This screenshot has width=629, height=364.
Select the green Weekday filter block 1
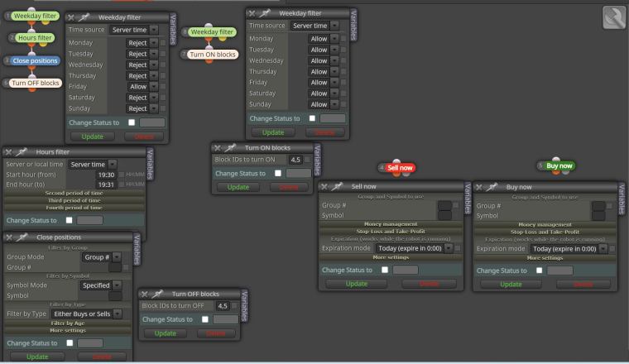(x=35, y=16)
